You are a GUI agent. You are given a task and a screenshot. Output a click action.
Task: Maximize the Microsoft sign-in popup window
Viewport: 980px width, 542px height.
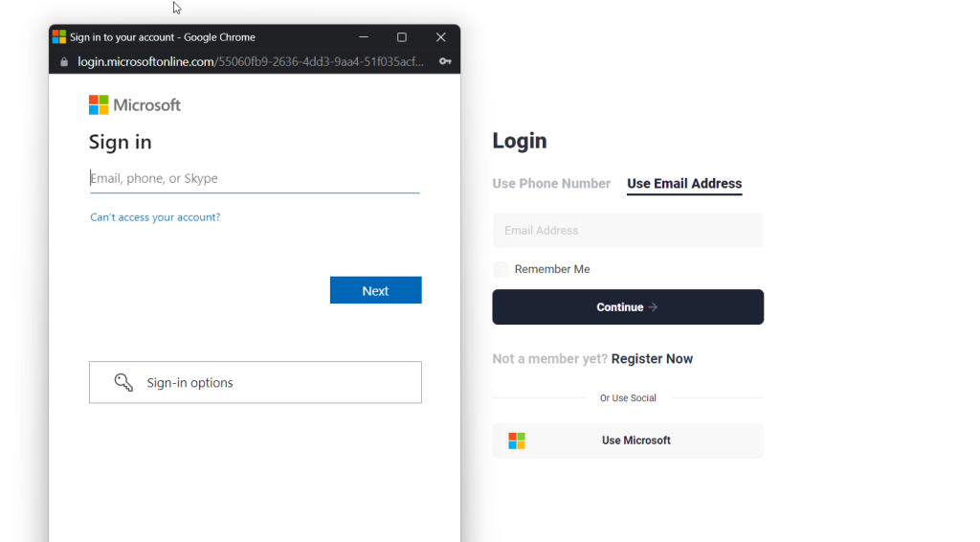[402, 37]
